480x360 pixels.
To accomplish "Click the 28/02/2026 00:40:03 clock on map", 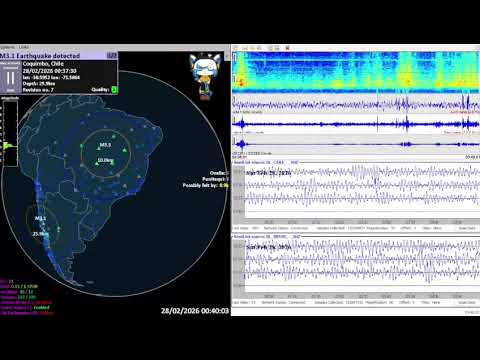I will tap(195, 311).
